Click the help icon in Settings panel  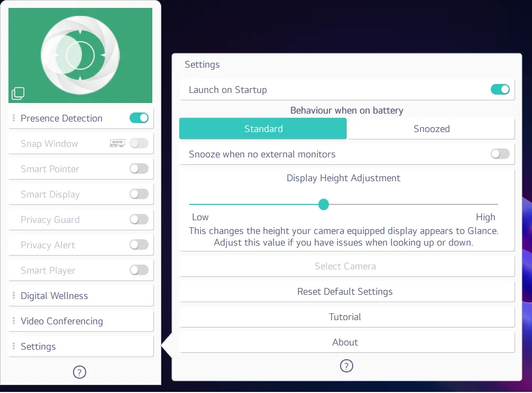[346, 366]
